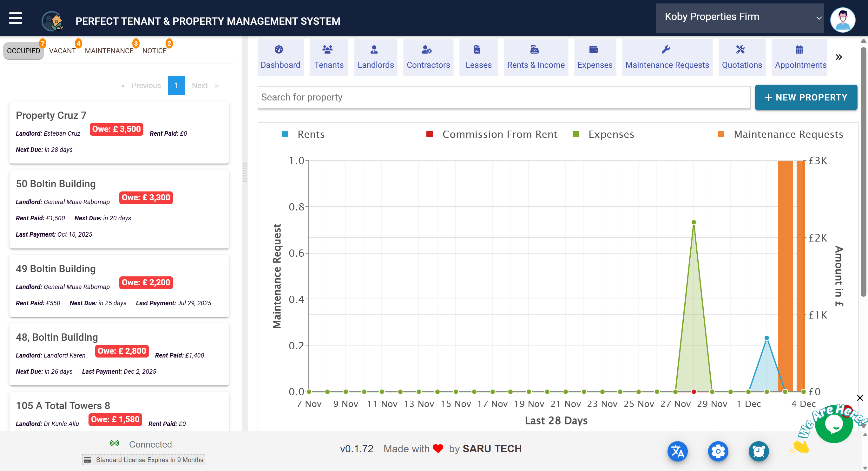868x471 pixels.
Task: Open the Leases icon
Action: coord(478,56)
